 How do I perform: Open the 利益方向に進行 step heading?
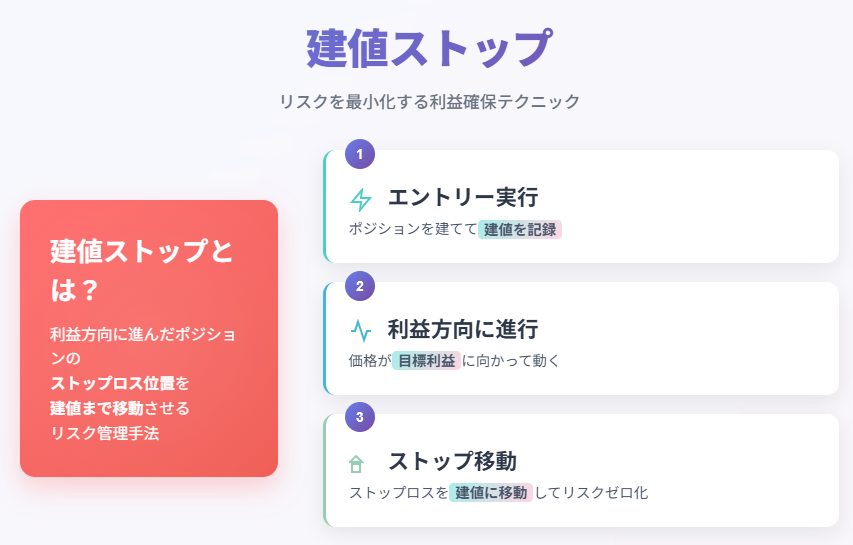(463, 329)
